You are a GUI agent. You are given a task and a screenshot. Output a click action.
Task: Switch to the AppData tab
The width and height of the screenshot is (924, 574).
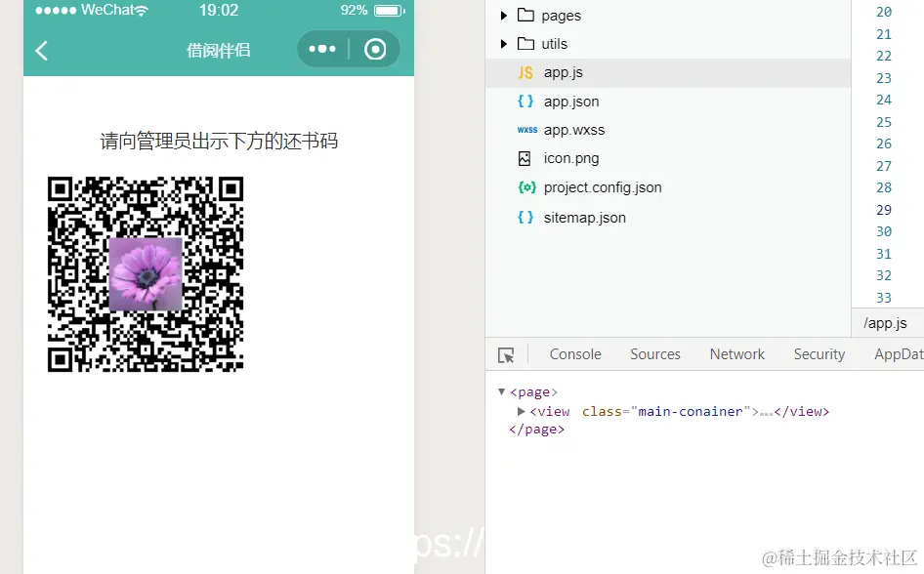tap(899, 354)
